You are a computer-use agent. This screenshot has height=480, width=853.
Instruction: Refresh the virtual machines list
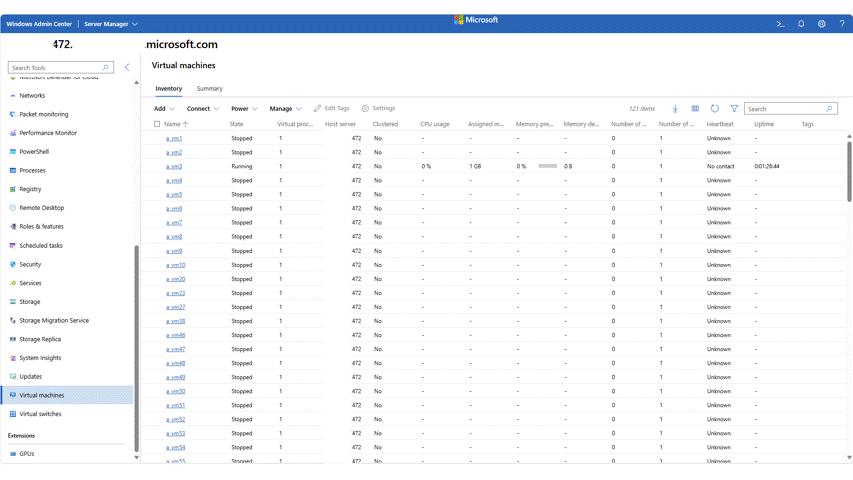click(x=714, y=109)
